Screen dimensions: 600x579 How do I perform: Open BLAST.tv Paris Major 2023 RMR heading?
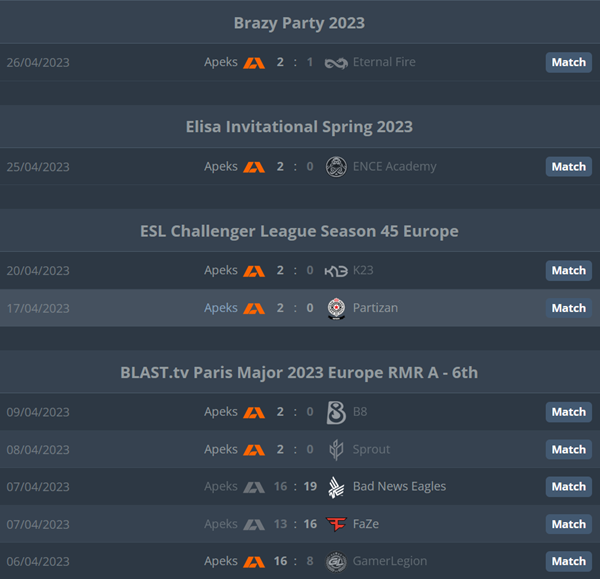299,373
